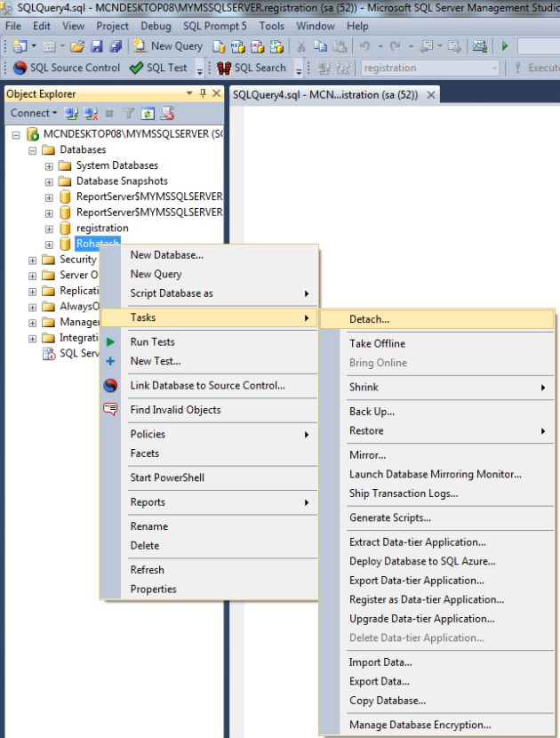Viewport: 560px width, 738px height.
Task: Open the Shrink submenu
Action: 437,388
